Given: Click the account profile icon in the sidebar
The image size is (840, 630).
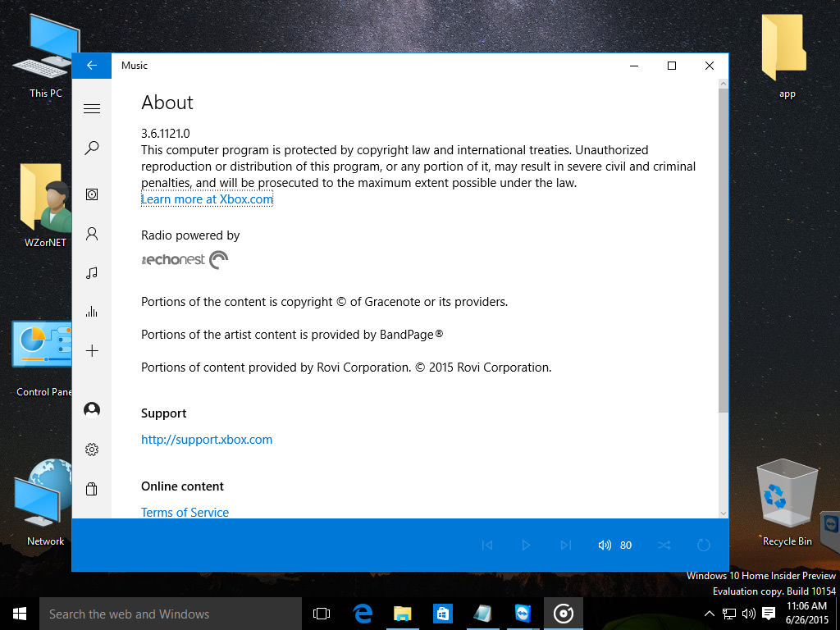Looking at the screenshot, I should tap(92, 409).
